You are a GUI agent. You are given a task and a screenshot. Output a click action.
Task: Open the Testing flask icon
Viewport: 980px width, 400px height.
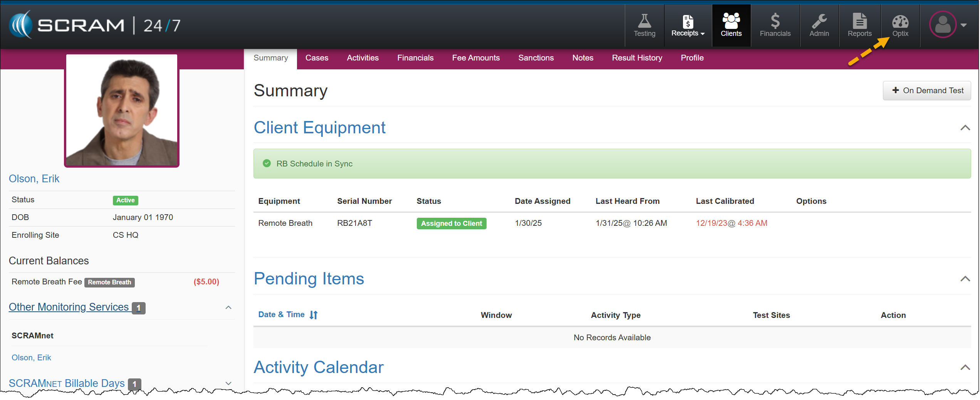click(x=644, y=25)
